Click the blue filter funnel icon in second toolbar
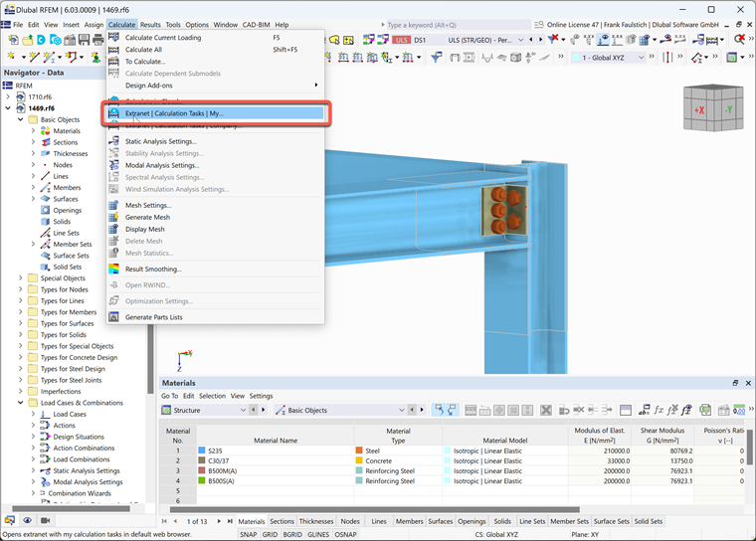 pyautogui.click(x=437, y=58)
